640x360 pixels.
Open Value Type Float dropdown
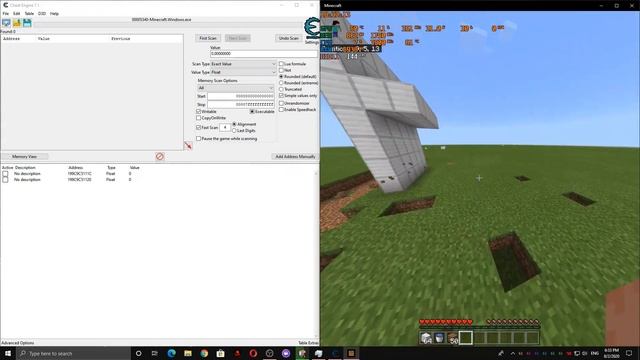click(x=243, y=72)
